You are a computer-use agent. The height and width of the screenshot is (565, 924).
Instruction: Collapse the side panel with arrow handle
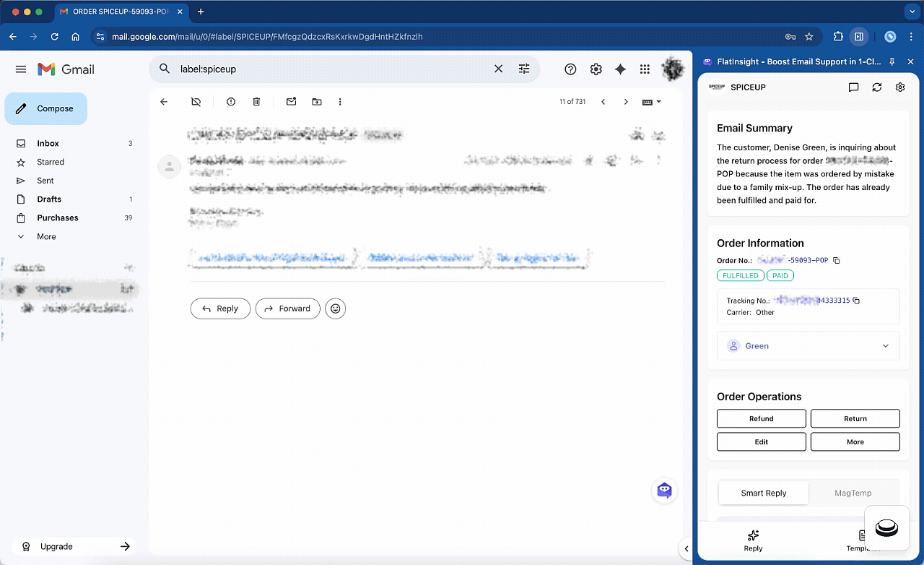tap(686, 548)
